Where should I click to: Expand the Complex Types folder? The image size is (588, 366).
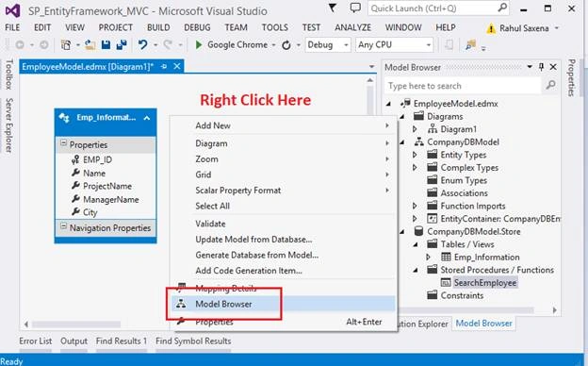(x=415, y=167)
